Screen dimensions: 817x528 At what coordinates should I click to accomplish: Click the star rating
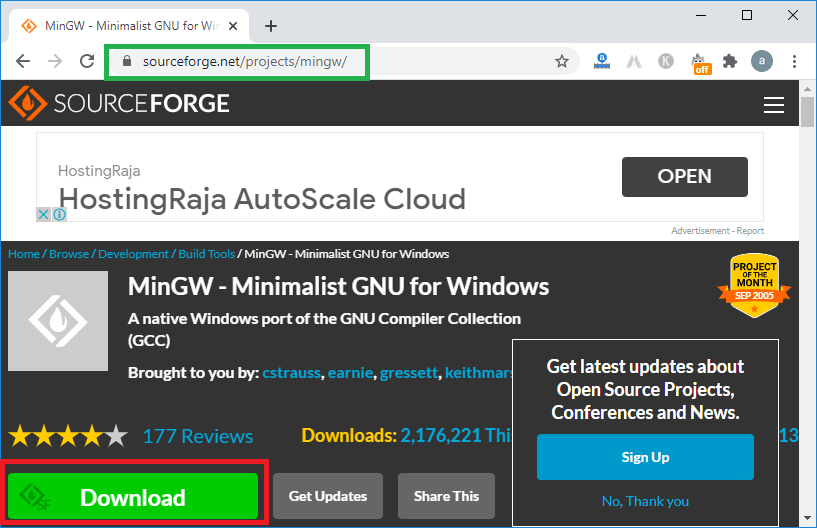point(68,436)
